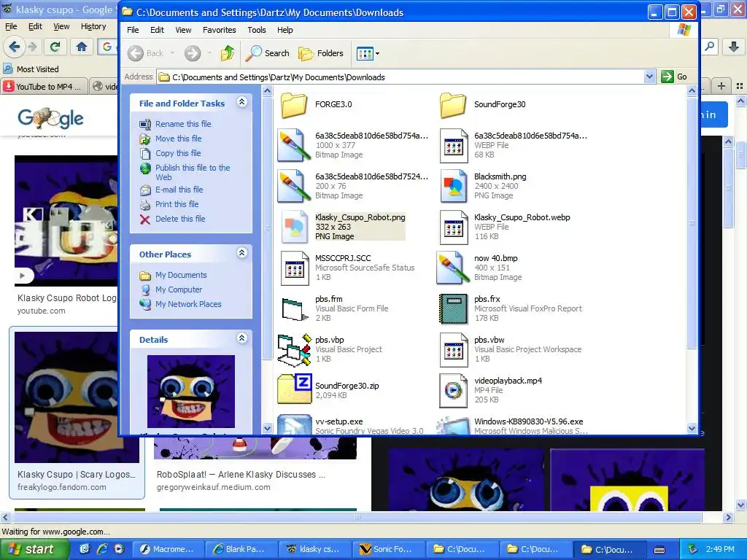Select the pbs.vbp Visual Basic project icon
This screenshot has width=747, height=560.
click(294, 350)
